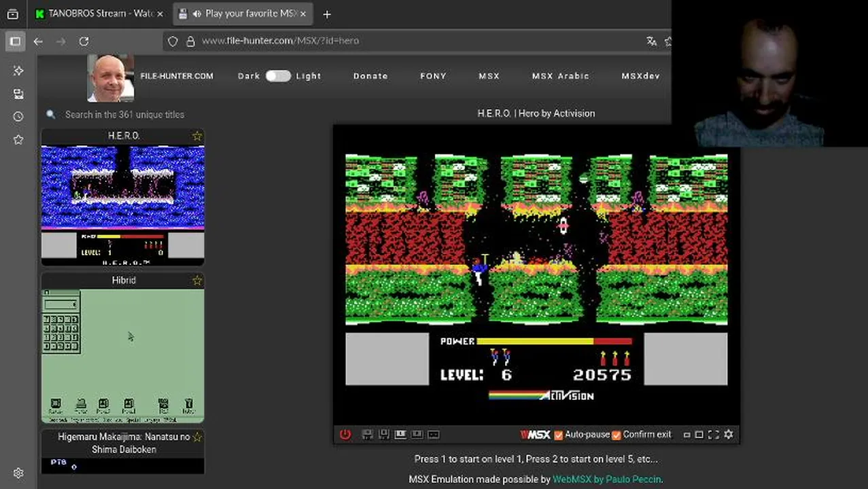Click the magnifier search icon
This screenshot has width=868, height=489.
click(50, 114)
